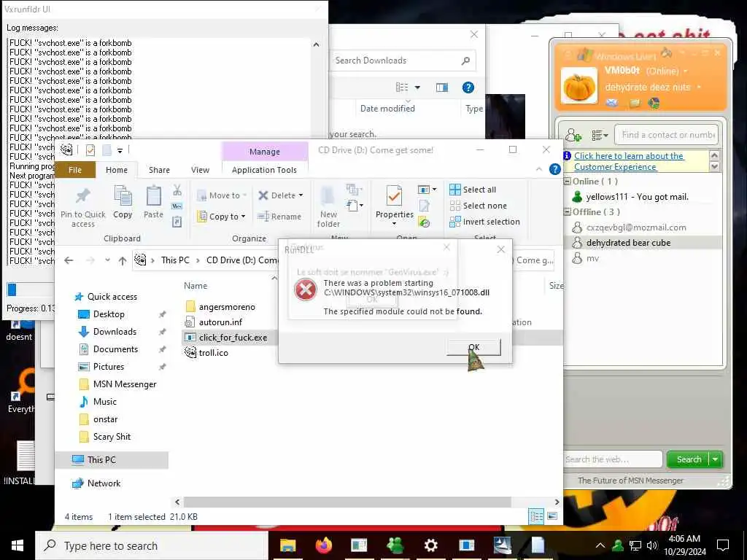Open the Windows Start menu

(18, 545)
